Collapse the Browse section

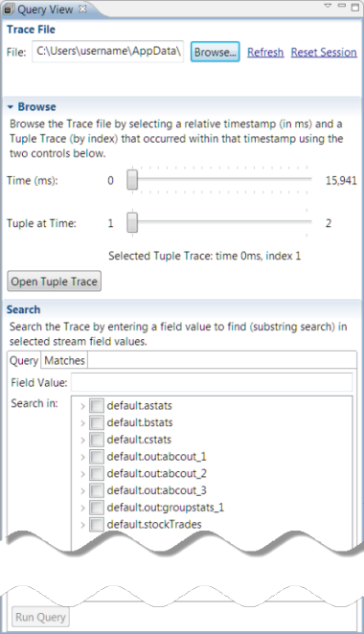pos(11,107)
